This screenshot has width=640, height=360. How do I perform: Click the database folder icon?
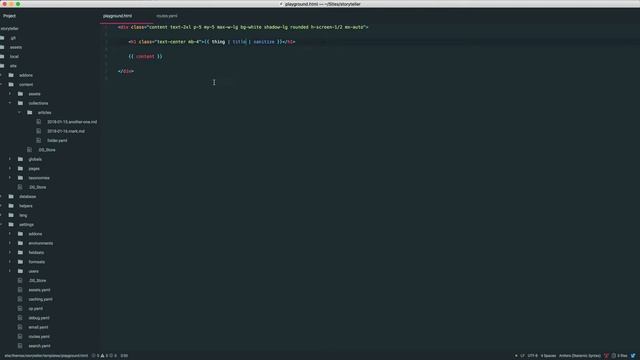coord(11,196)
